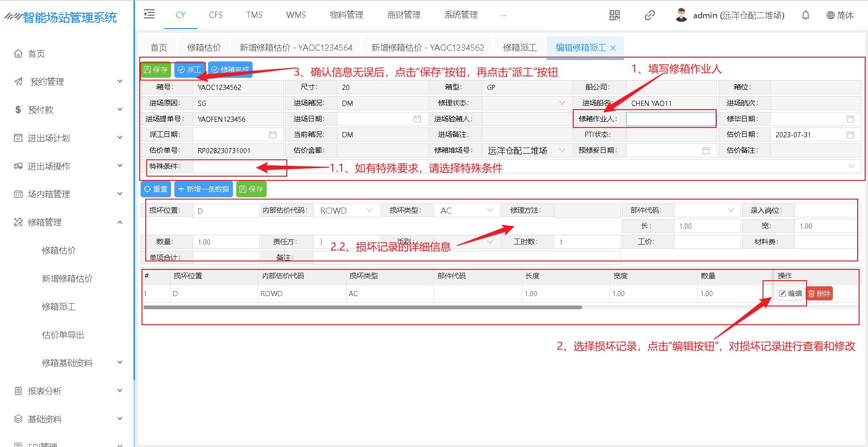
Task: Click the 修箱作业人 input field
Action: (670, 119)
